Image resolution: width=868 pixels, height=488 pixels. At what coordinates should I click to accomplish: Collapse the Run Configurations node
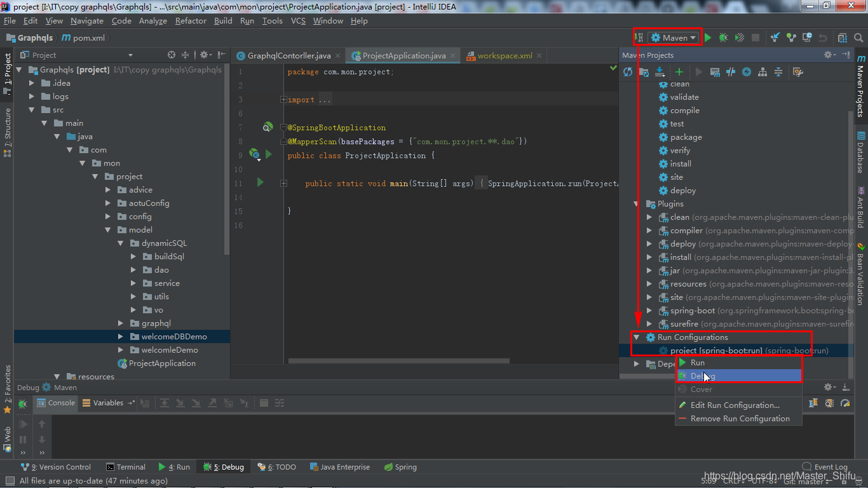637,337
